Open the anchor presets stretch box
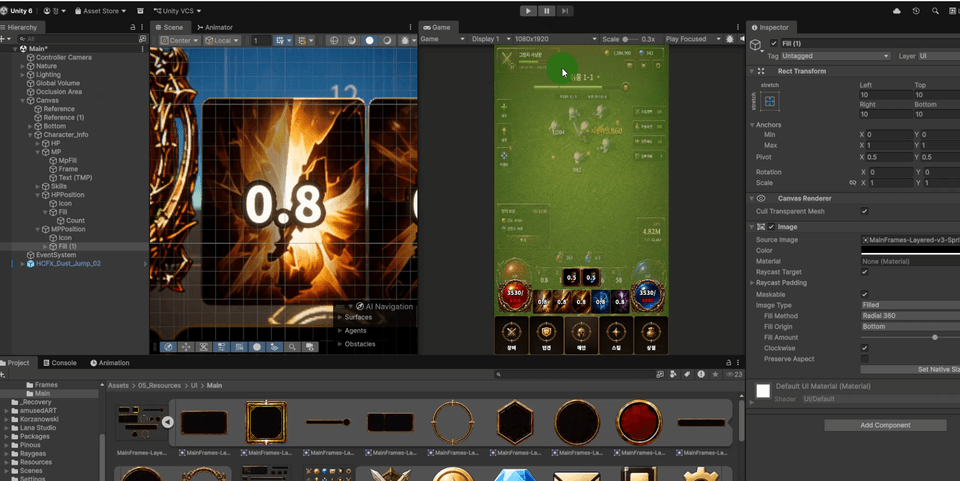Viewport: 960px width, 481px height. (x=770, y=102)
